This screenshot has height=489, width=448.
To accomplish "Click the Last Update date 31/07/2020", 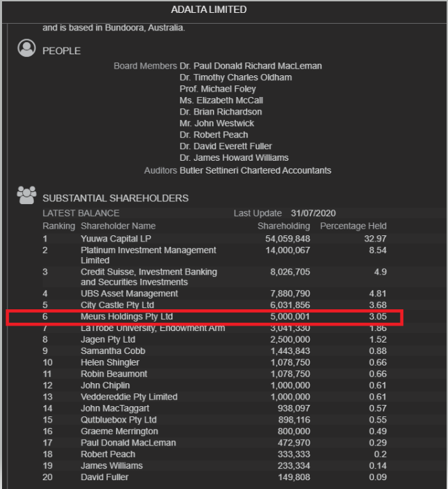I will pyautogui.click(x=313, y=214).
